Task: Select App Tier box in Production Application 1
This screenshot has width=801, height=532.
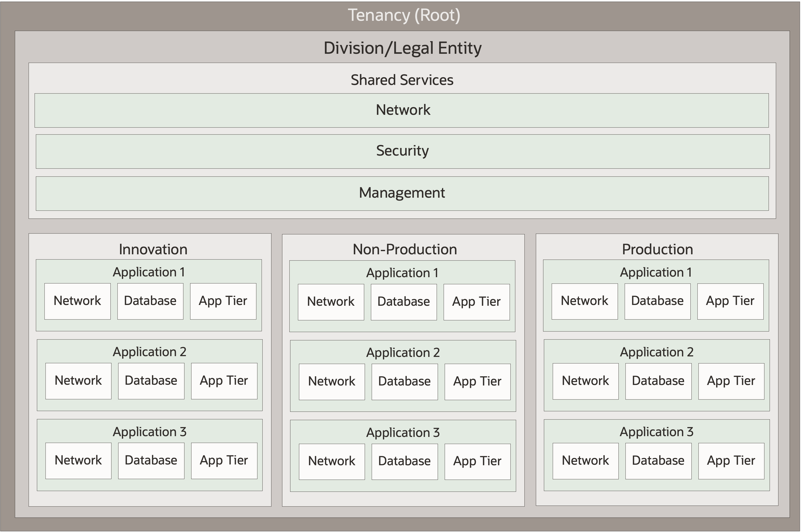Action: [730, 301]
